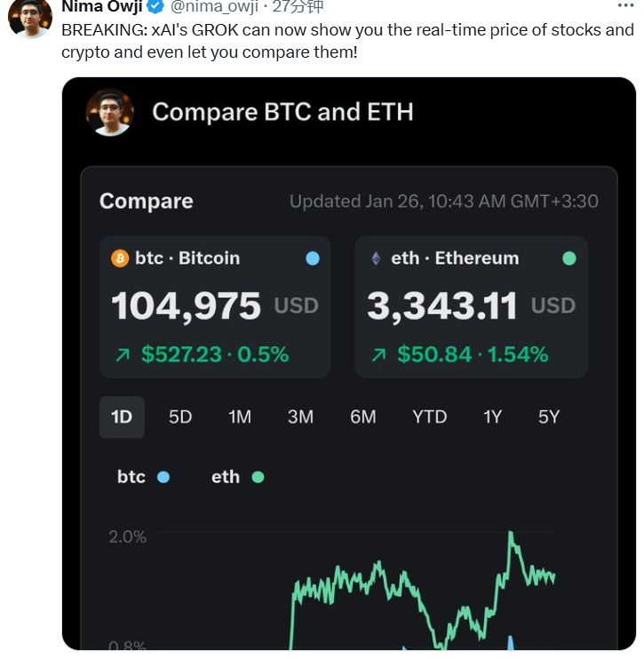Click the orange Bitcoin logo icon
This screenshot has width=644, height=659.
(x=120, y=258)
